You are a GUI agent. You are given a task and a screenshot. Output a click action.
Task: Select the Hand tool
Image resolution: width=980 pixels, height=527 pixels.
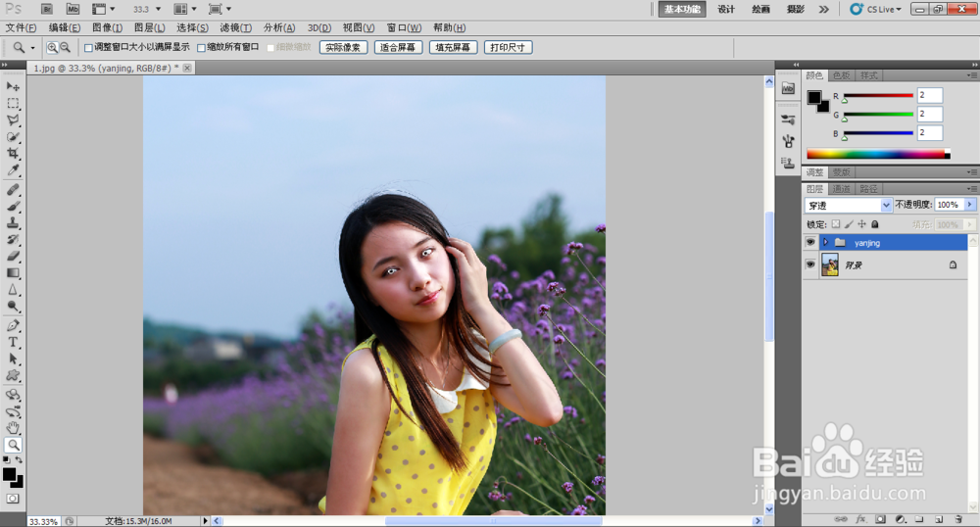(x=13, y=428)
